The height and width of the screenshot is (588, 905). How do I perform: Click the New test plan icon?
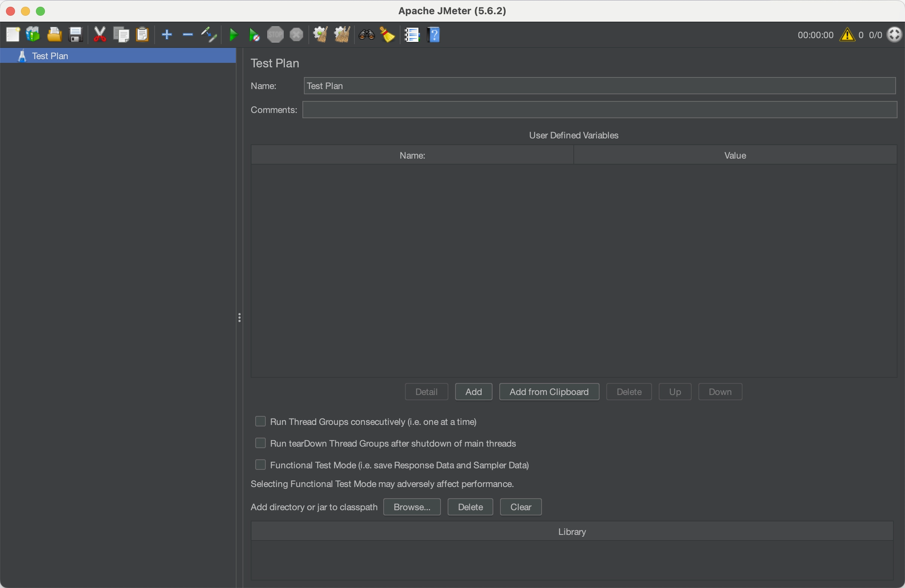click(x=13, y=34)
